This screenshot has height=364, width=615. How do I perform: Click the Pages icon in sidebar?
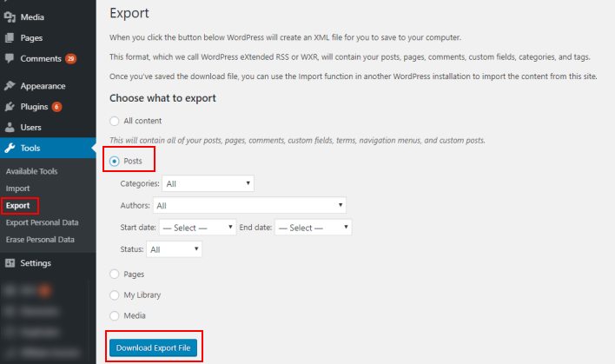(10, 37)
